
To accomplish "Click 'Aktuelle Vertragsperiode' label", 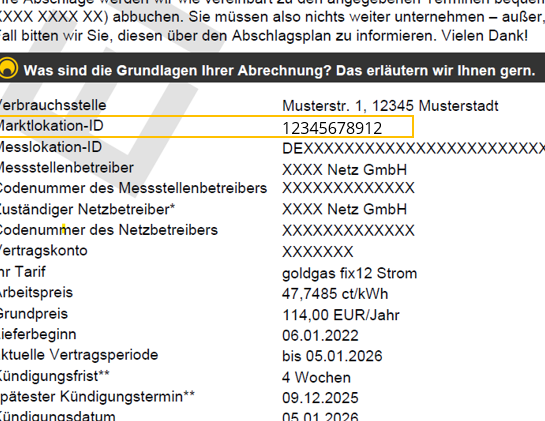I will pos(79,355).
